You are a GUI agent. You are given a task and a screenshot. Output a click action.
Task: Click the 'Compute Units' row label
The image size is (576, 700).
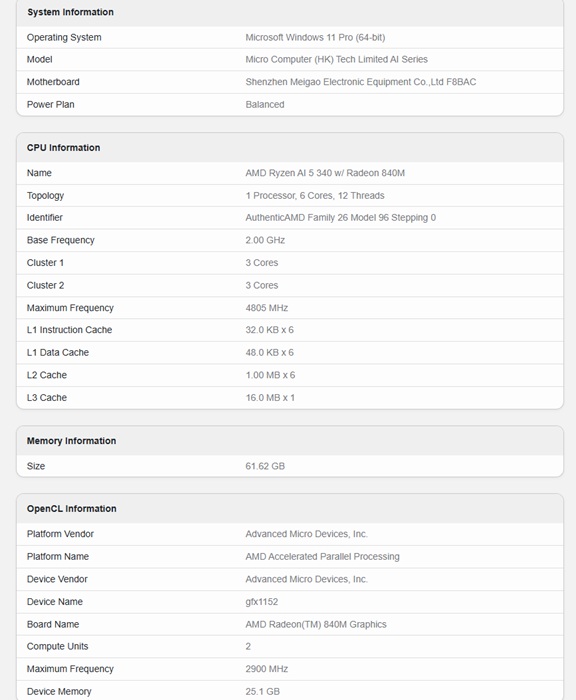[57, 646]
